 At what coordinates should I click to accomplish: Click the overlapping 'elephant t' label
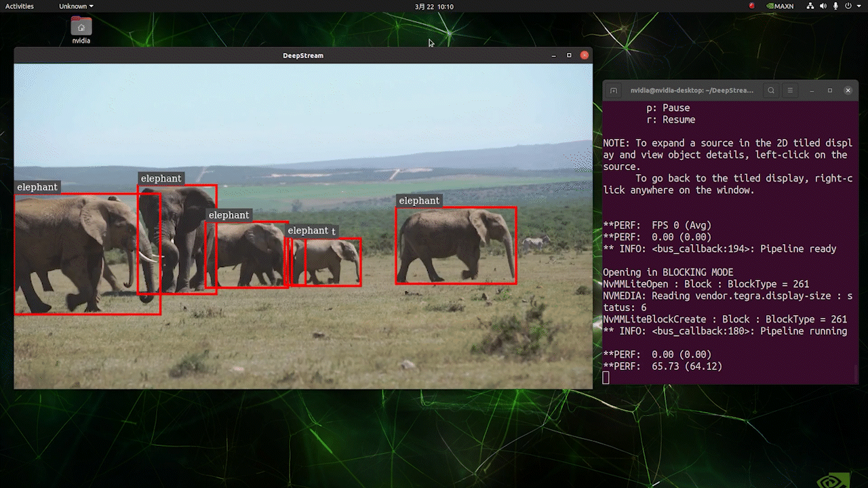click(311, 231)
